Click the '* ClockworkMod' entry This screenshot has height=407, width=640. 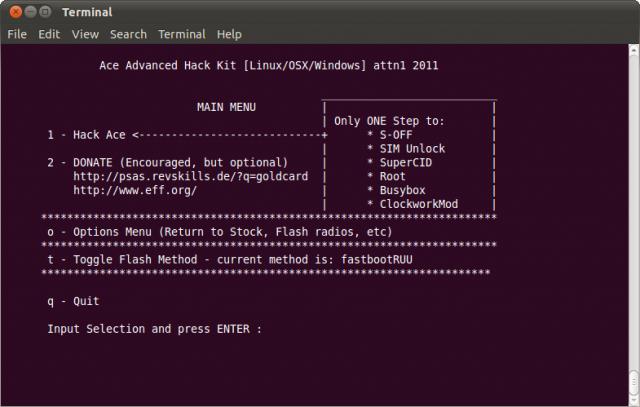click(413, 204)
